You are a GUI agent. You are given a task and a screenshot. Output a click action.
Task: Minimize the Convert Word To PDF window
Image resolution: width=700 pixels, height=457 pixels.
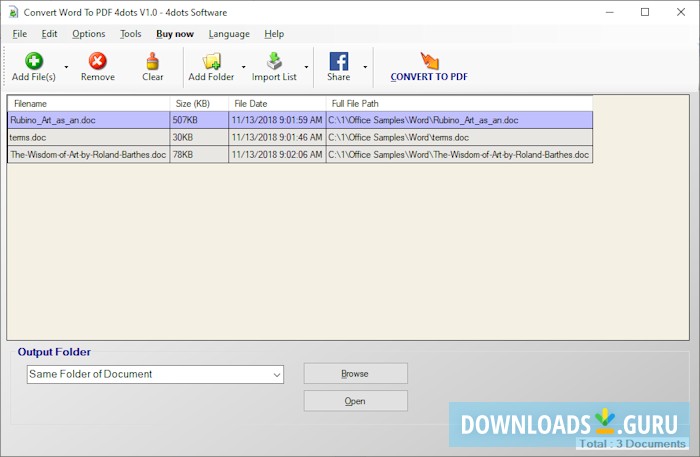(x=610, y=12)
